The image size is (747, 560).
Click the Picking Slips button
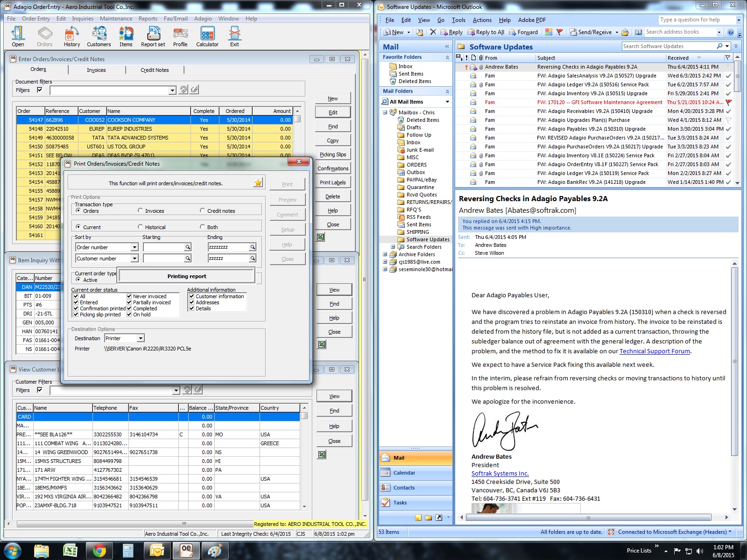tap(332, 154)
